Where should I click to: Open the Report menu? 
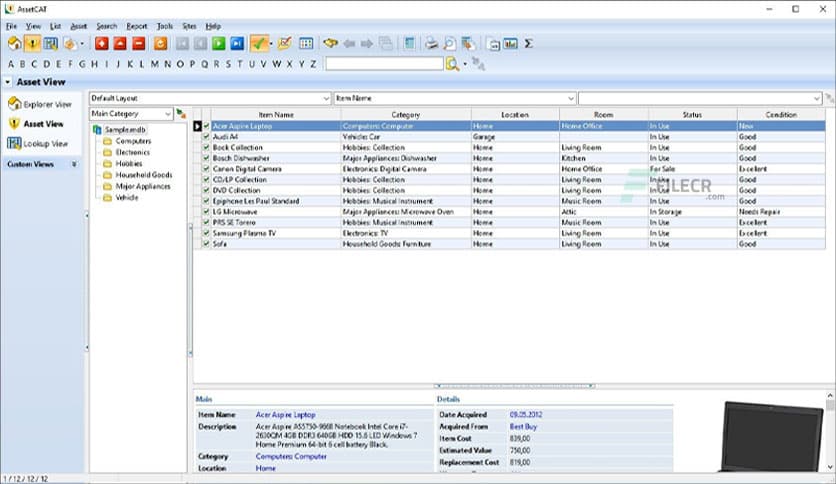pos(136,26)
